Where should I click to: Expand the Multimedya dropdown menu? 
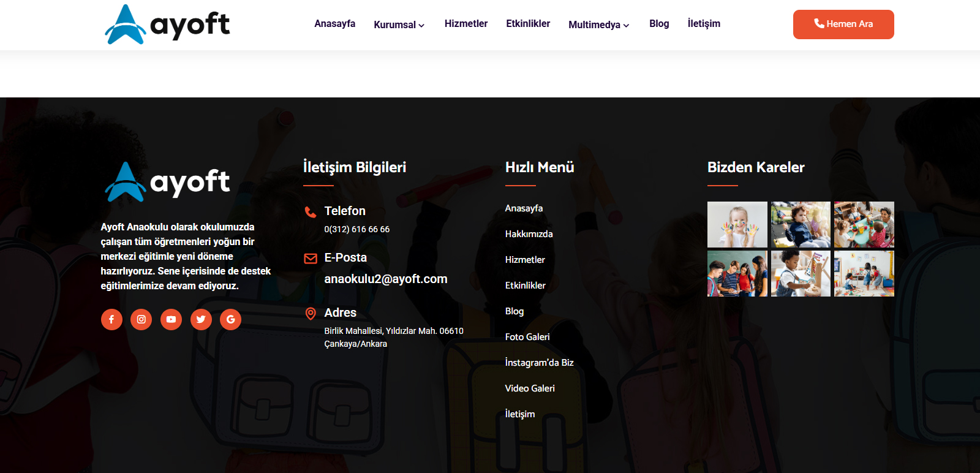coord(598,25)
